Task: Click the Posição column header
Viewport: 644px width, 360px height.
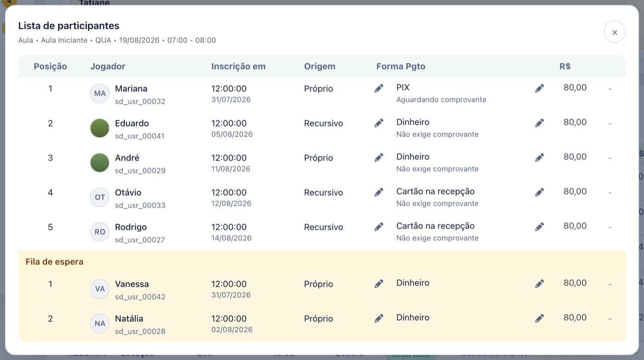Action: tap(50, 66)
